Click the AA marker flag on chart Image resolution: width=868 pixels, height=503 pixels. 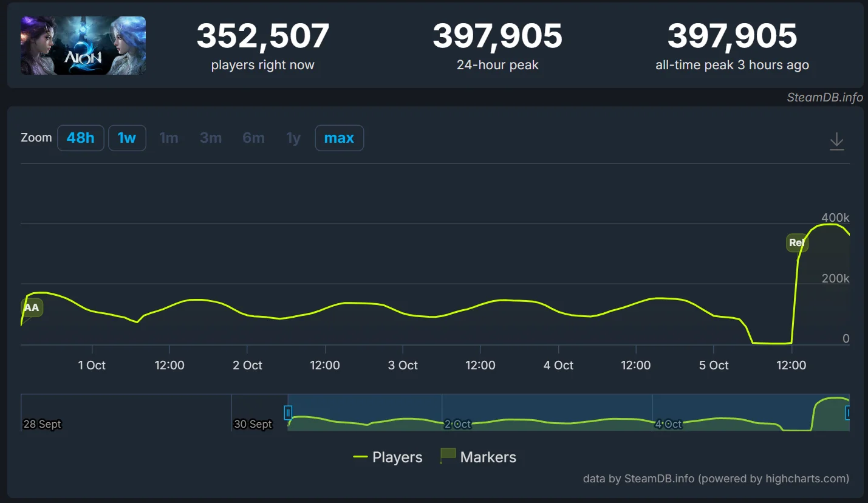(x=32, y=307)
